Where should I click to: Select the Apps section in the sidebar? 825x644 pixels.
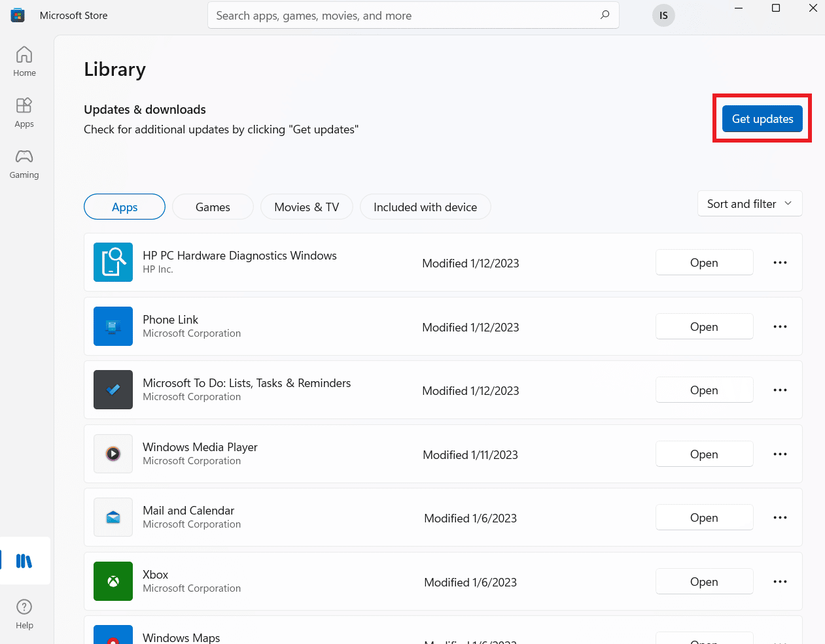[x=24, y=111]
